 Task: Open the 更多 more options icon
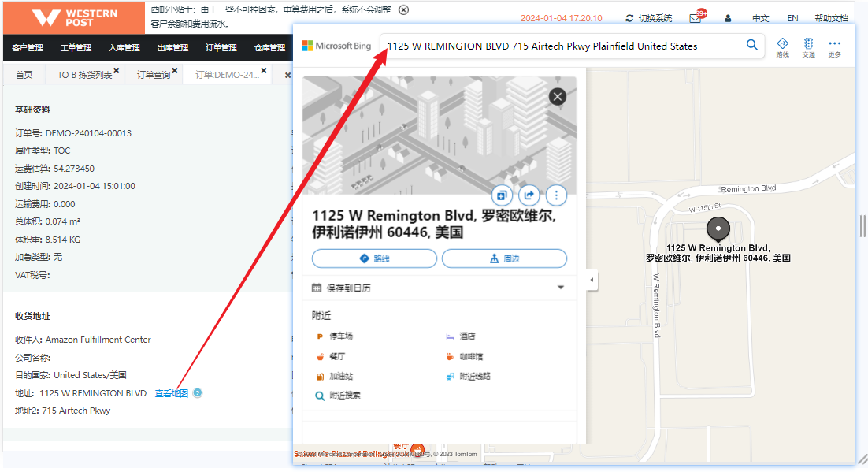(x=834, y=47)
